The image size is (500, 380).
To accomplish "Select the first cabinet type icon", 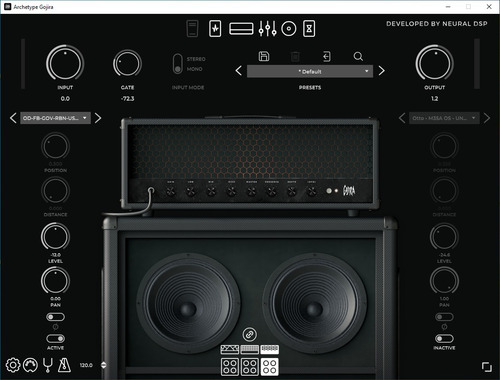I will 230,367.
